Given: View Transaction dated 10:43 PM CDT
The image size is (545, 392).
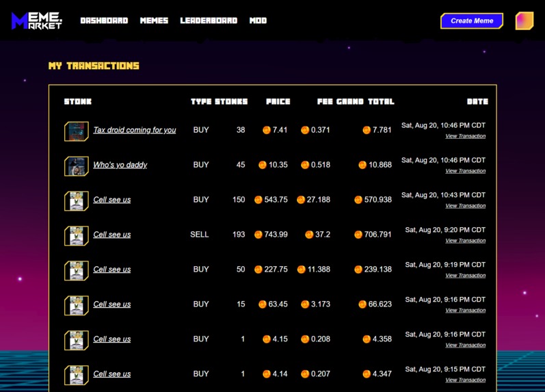Looking at the screenshot, I should (466, 205).
